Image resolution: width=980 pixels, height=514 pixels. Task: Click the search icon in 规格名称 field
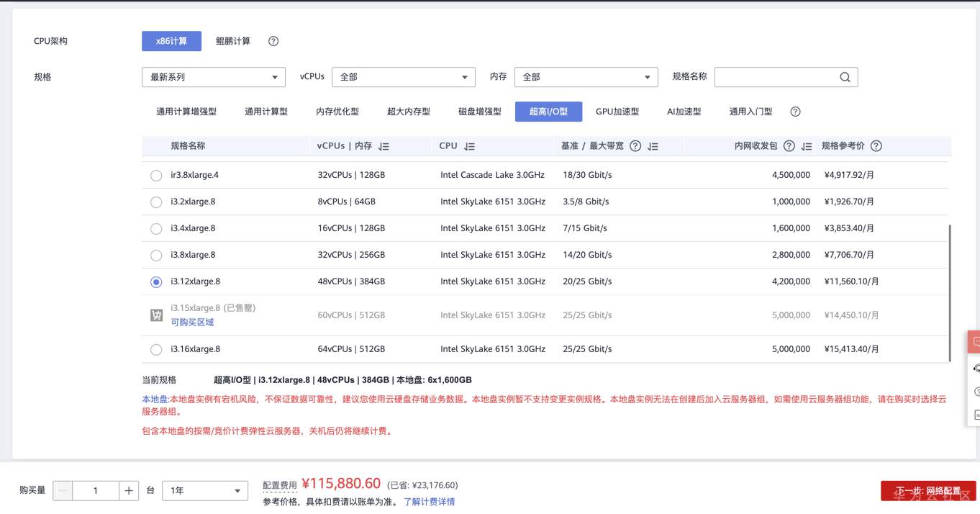click(844, 76)
